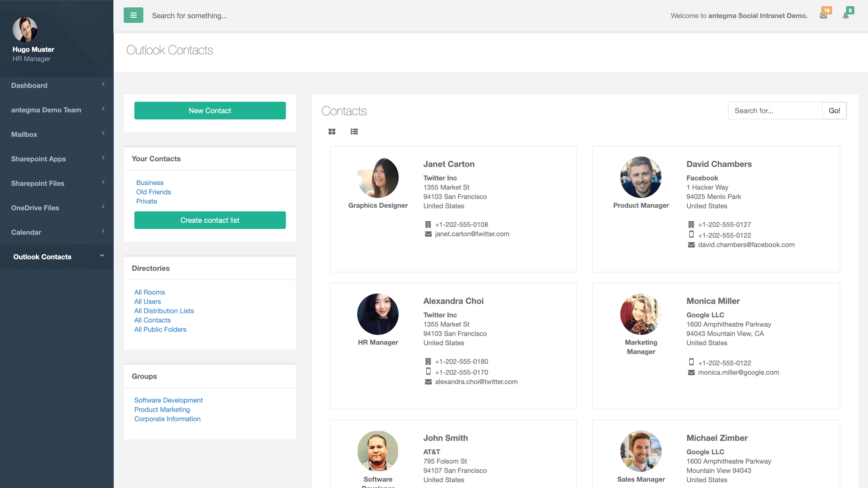Screen dimensions: 868x488
Task: Open the Product Marketing group
Action: coord(162,409)
